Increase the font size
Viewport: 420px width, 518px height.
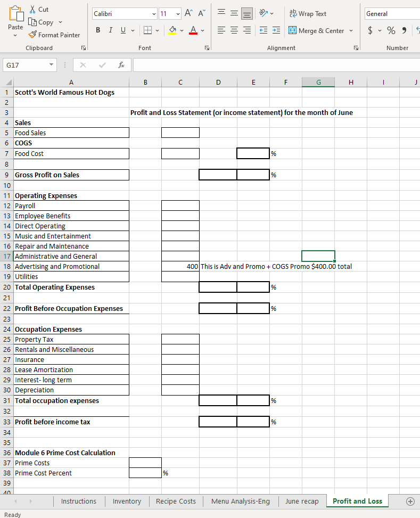(188, 13)
